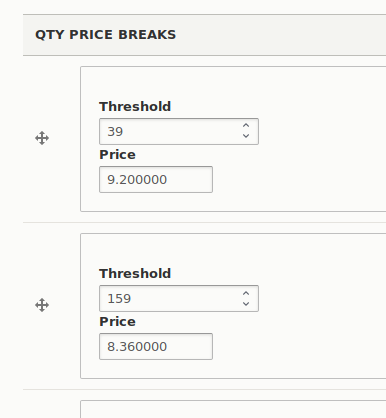Click into the Price field showing 8.360000
Screen dimensions: 386x418
(x=156, y=346)
